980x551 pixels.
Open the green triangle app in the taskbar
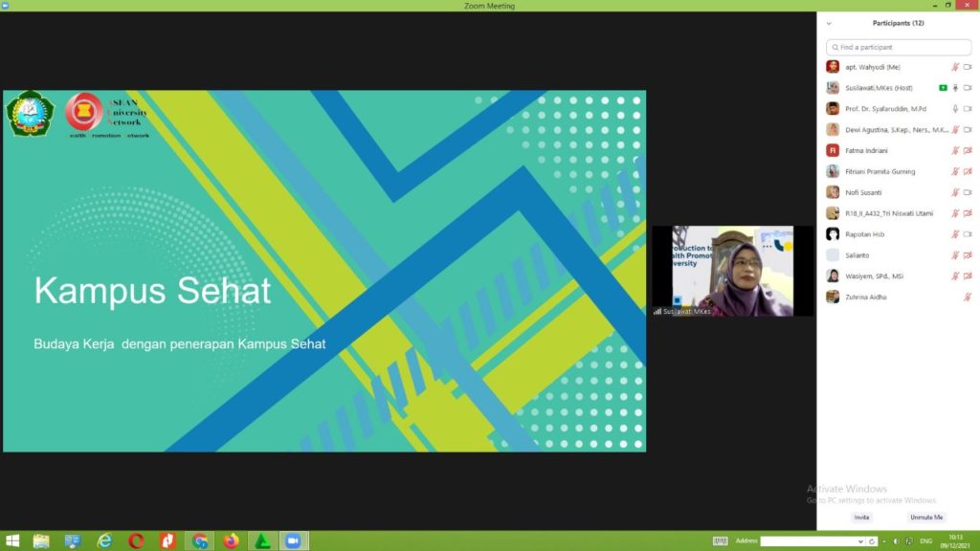point(262,541)
